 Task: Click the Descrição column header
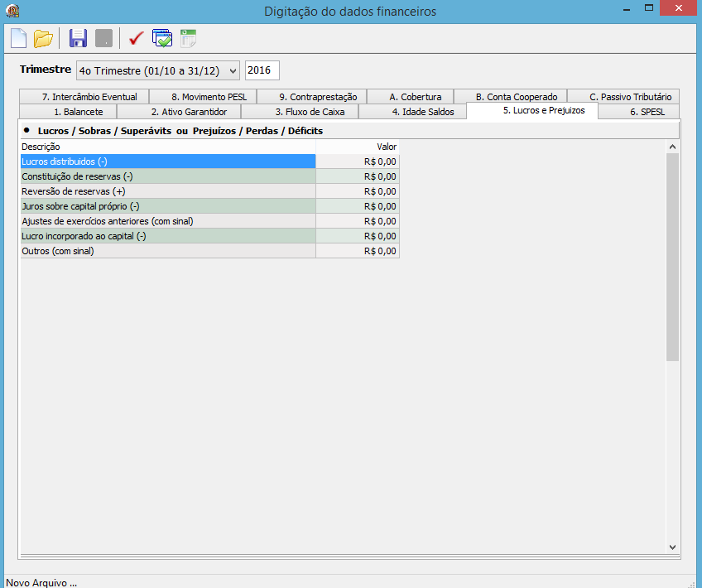(x=168, y=147)
